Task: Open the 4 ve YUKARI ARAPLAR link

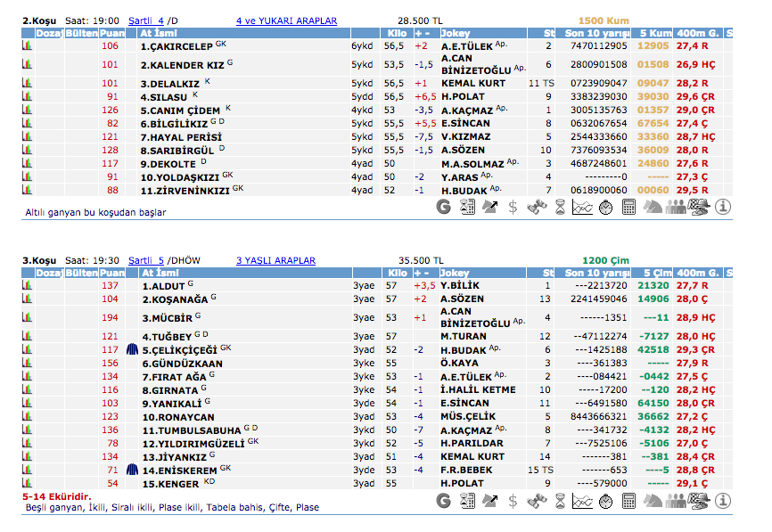Action: click(286, 20)
